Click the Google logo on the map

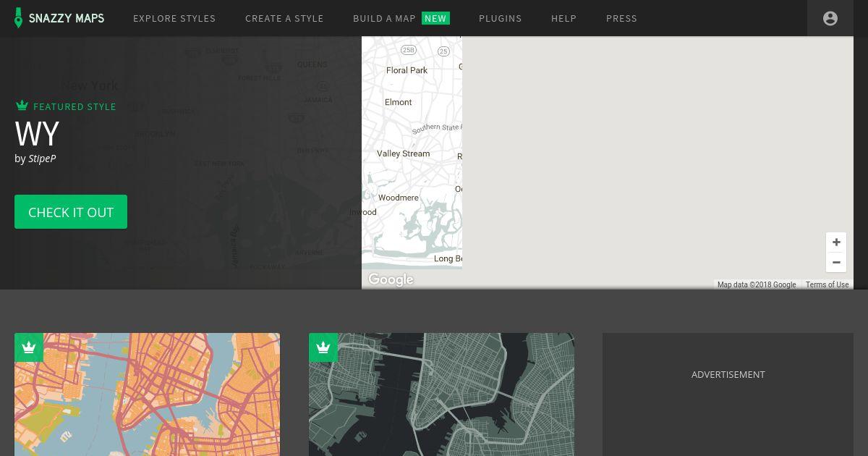(x=391, y=279)
